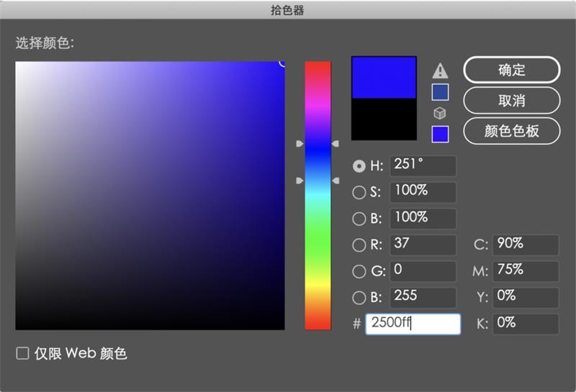This screenshot has width=576, height=392.
Task: Select the S saturation radio button
Action: click(359, 192)
